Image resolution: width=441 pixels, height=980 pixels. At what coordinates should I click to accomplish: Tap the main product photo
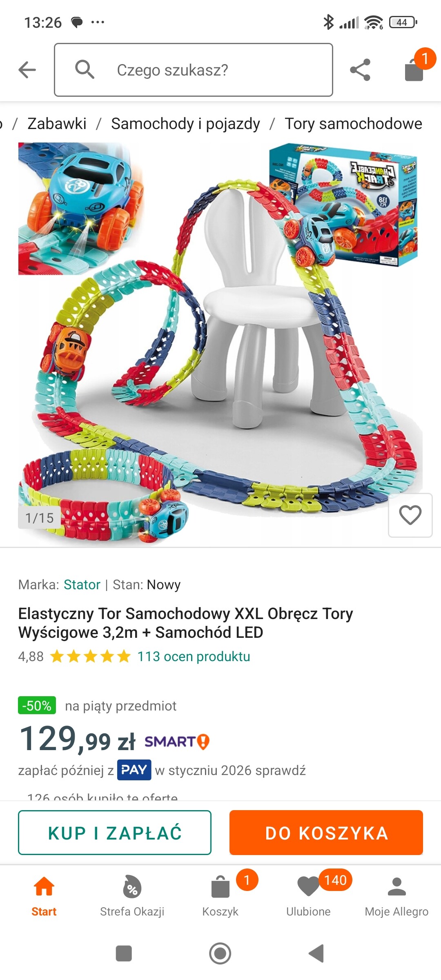point(220,344)
